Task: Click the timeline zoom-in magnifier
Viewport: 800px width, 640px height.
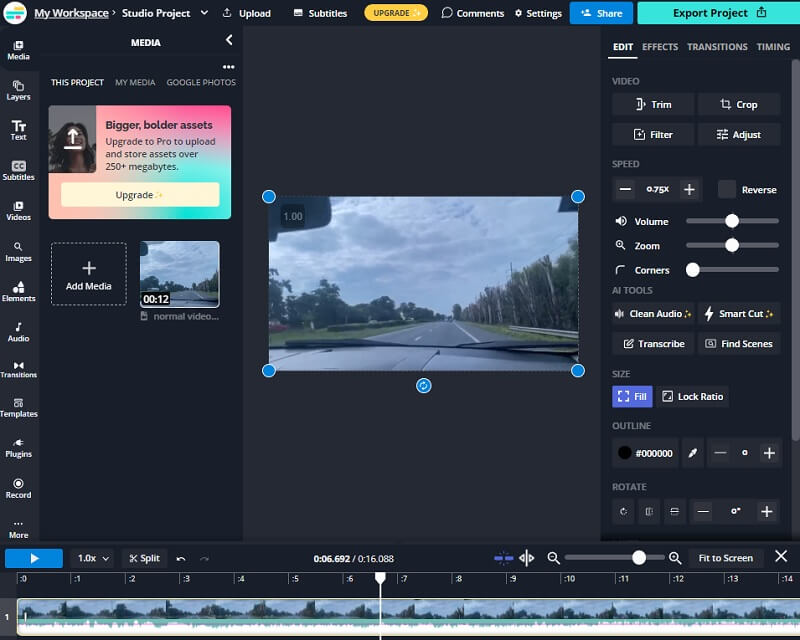Action: pos(675,558)
